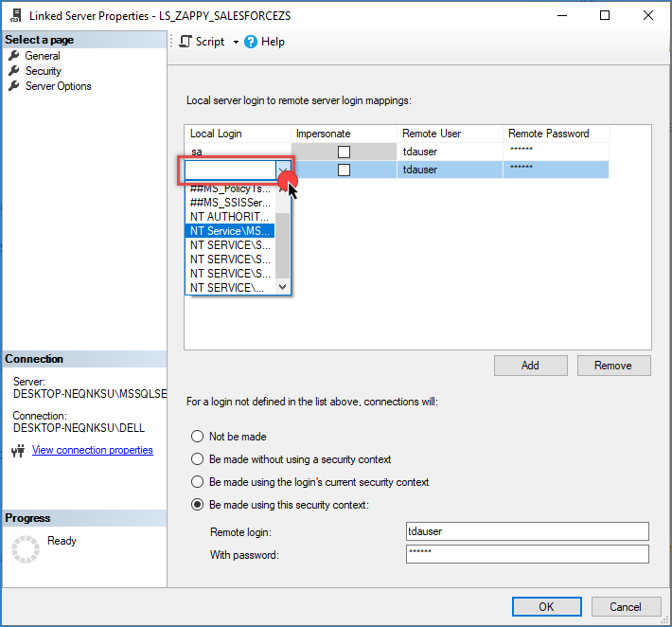Click the Remote login text field
672x627 pixels.
tap(526, 531)
